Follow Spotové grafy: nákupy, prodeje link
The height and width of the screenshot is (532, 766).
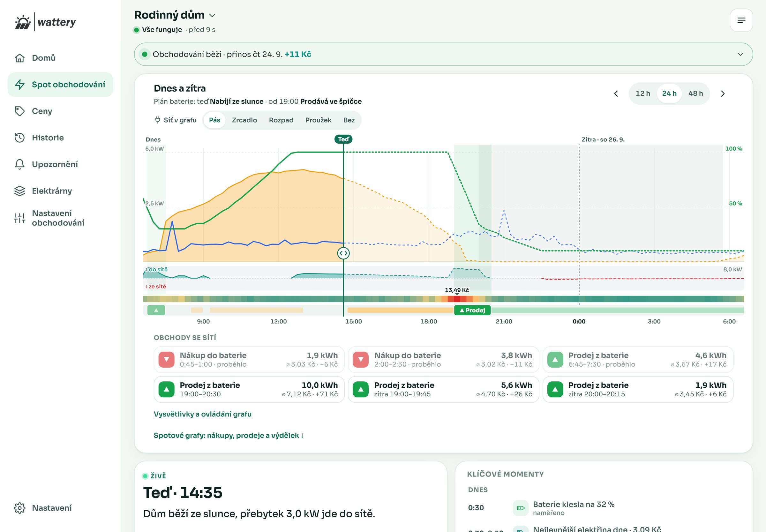pyautogui.click(x=228, y=435)
